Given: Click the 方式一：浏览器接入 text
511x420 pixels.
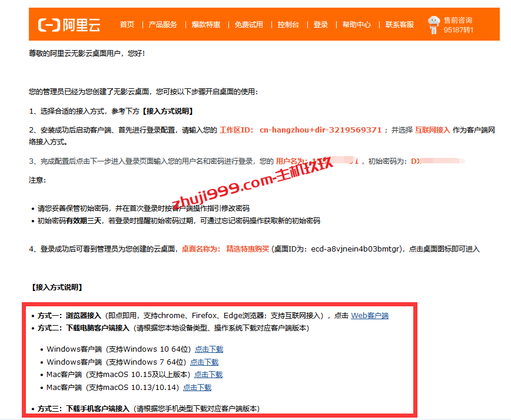Looking at the screenshot, I should tap(69, 316).
